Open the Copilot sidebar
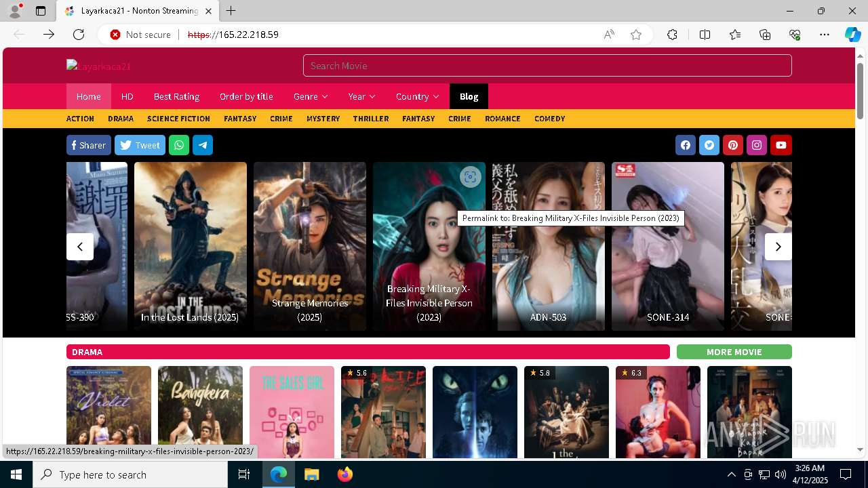The width and height of the screenshot is (868, 488). click(x=853, y=35)
